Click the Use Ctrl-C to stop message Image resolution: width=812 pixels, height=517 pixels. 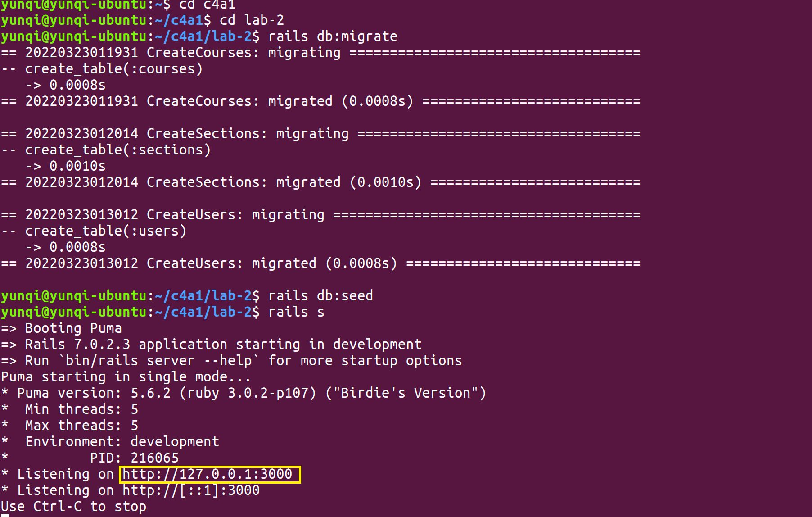coord(72,506)
